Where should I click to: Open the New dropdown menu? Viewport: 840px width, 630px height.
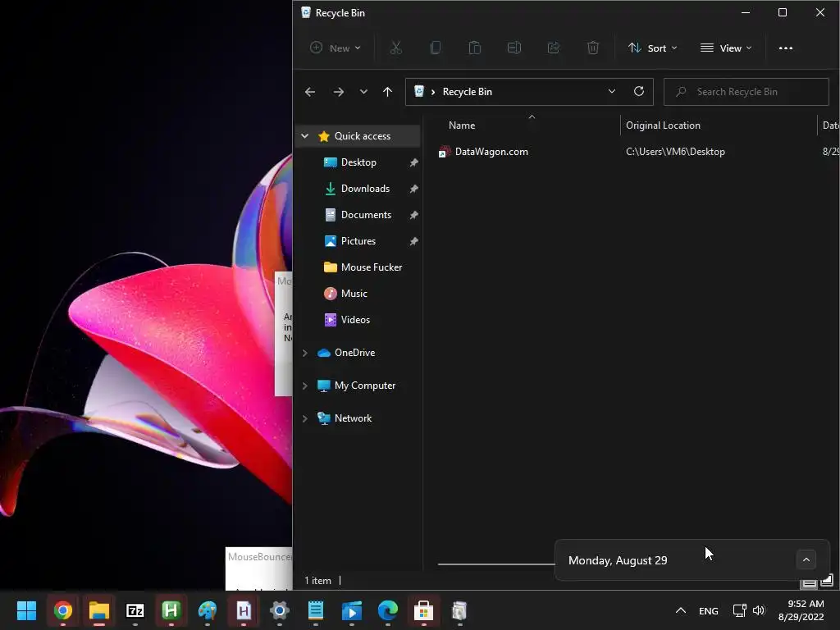coord(336,48)
